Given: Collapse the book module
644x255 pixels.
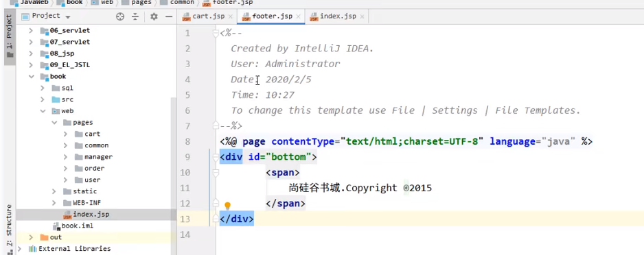Looking at the screenshot, I should click(x=31, y=76).
